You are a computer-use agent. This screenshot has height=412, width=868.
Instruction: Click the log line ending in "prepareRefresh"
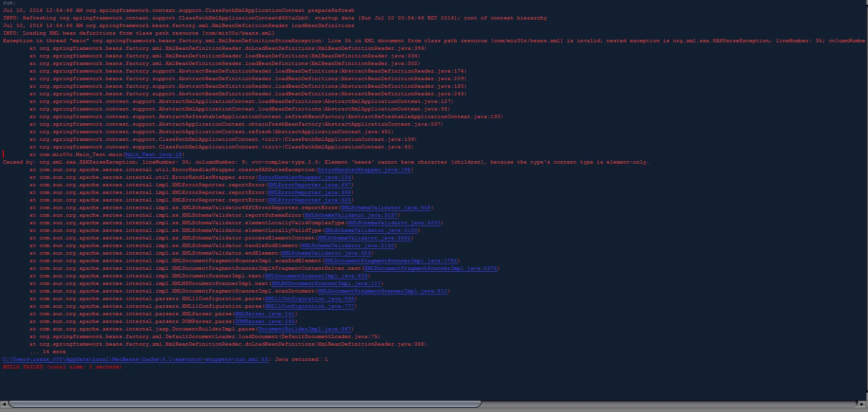(179, 10)
